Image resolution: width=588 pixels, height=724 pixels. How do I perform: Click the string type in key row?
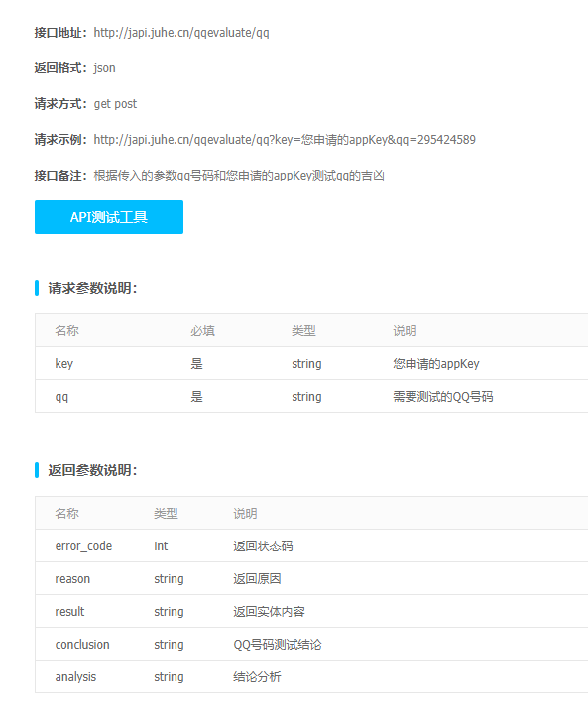click(x=306, y=364)
